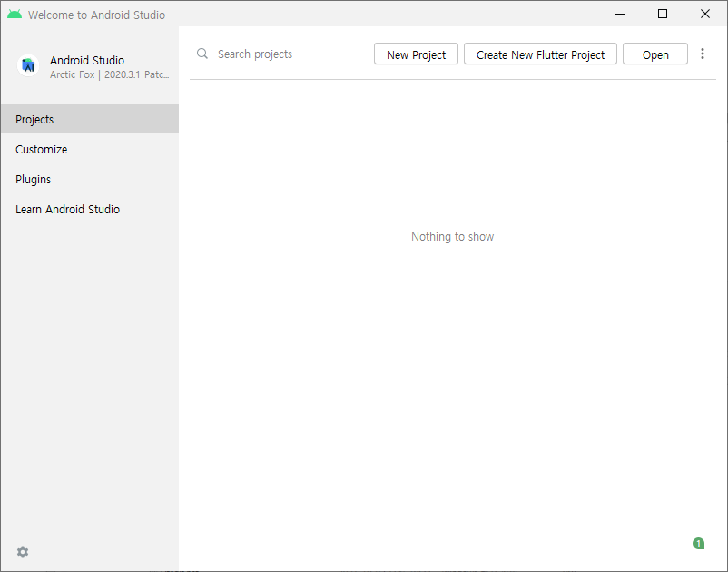Maximize the Welcome window
Image resolution: width=728 pixels, height=572 pixels.
(x=663, y=14)
